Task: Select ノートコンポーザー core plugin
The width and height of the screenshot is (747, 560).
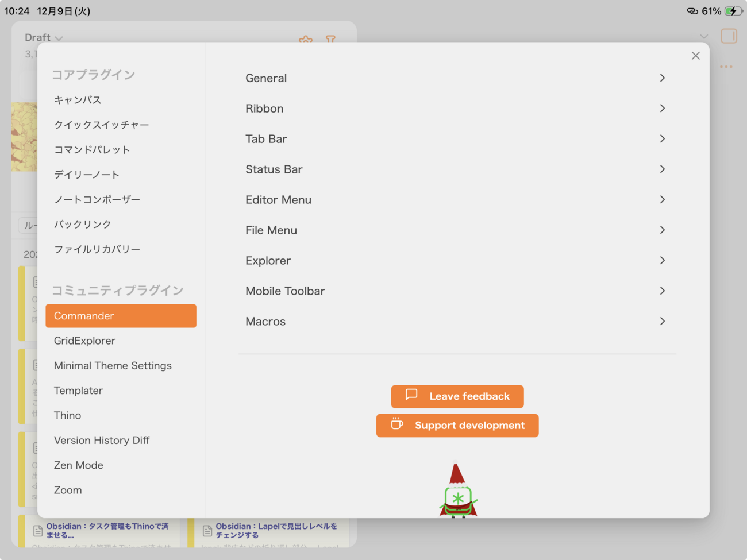Action: (121, 199)
